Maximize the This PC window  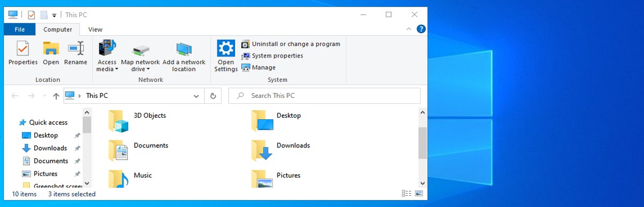tap(389, 15)
